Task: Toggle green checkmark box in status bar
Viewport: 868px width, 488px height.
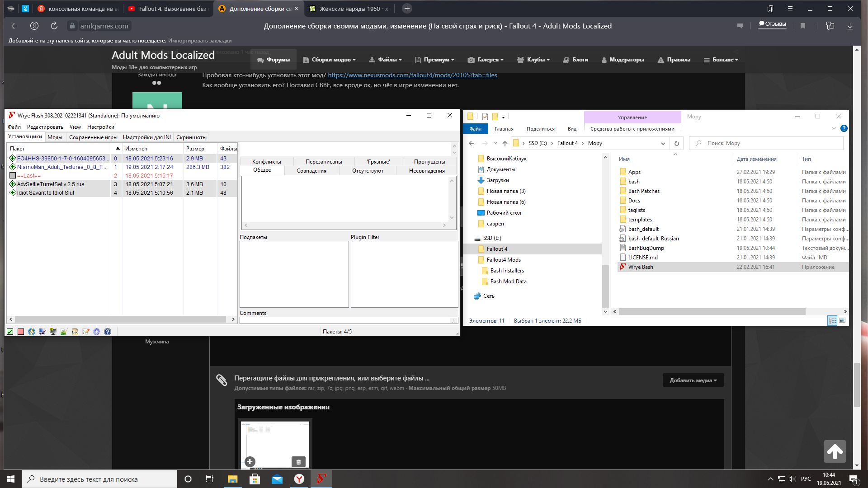Action: pos(10,332)
